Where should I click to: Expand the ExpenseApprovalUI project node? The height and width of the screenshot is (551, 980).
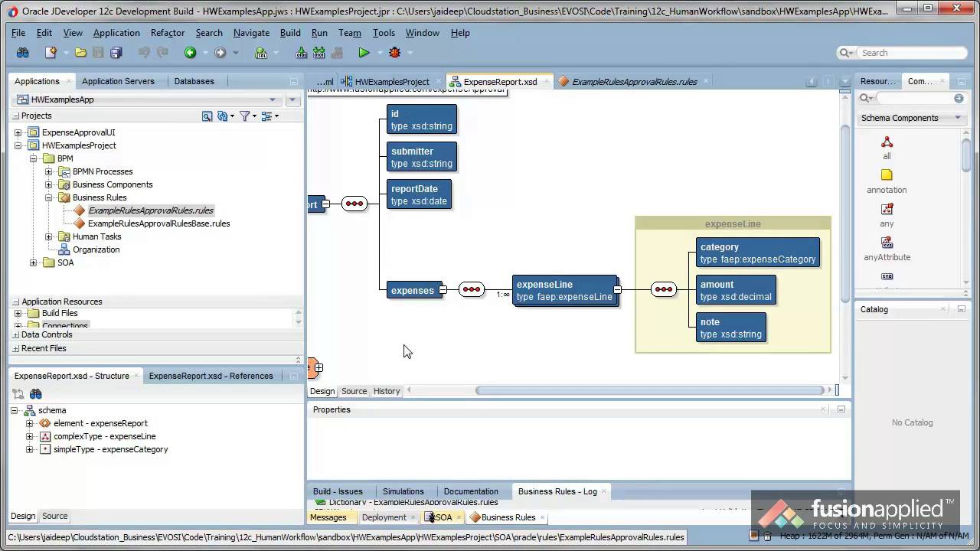click(x=18, y=132)
